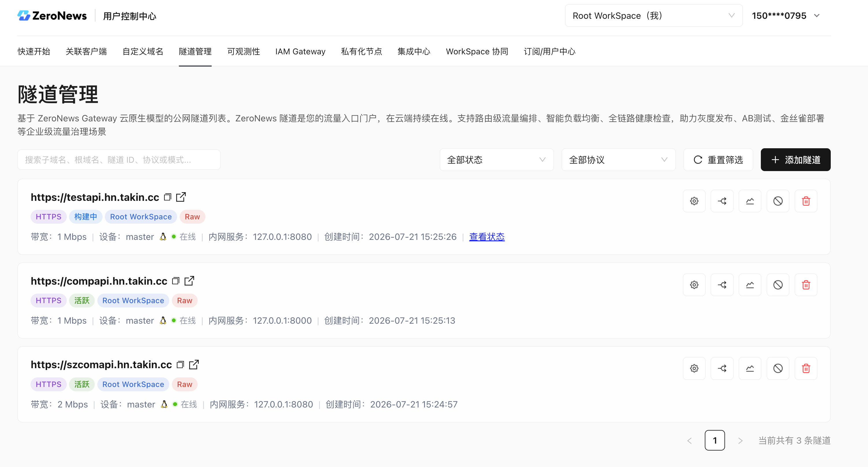The width and height of the screenshot is (868, 467).
Task: Delete the testapi.hn.takin.cc tunnel
Action: click(806, 201)
